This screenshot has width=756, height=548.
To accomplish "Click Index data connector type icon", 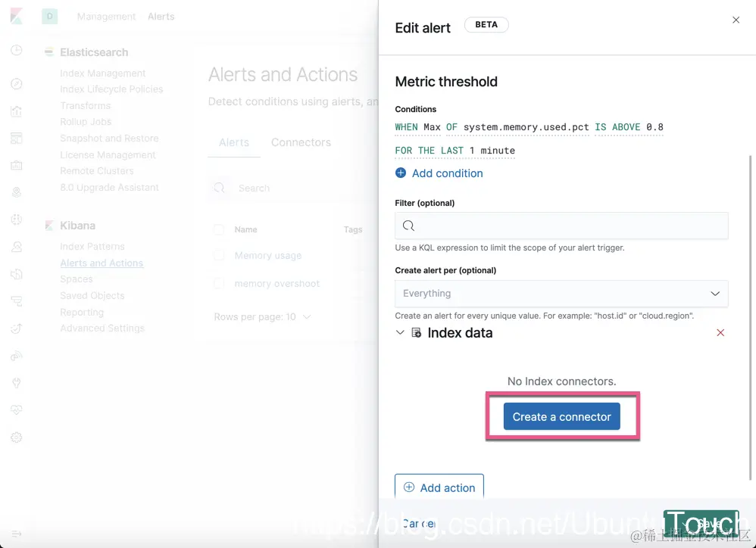I will click(x=416, y=333).
